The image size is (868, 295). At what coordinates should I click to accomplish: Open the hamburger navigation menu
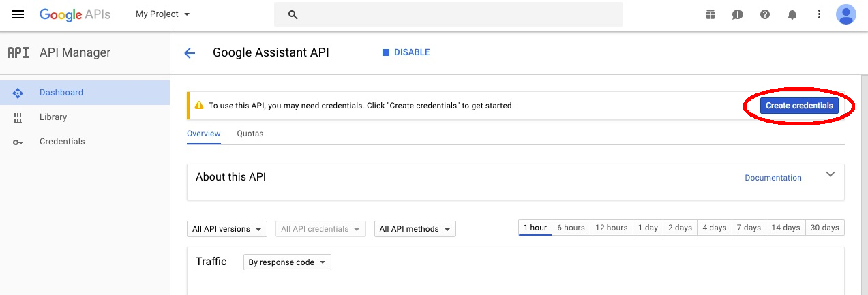[18, 14]
